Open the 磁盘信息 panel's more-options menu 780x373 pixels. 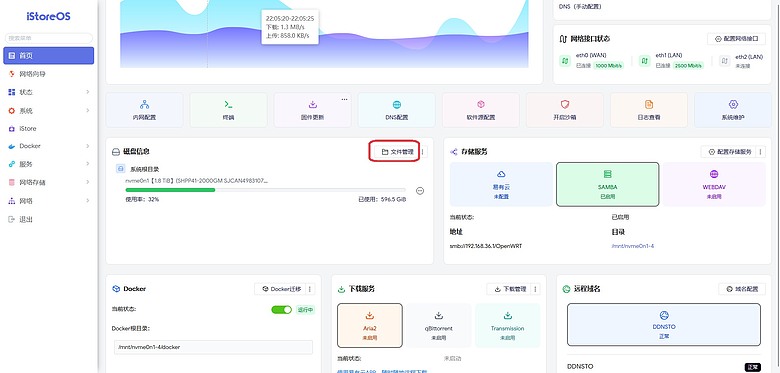pos(423,152)
